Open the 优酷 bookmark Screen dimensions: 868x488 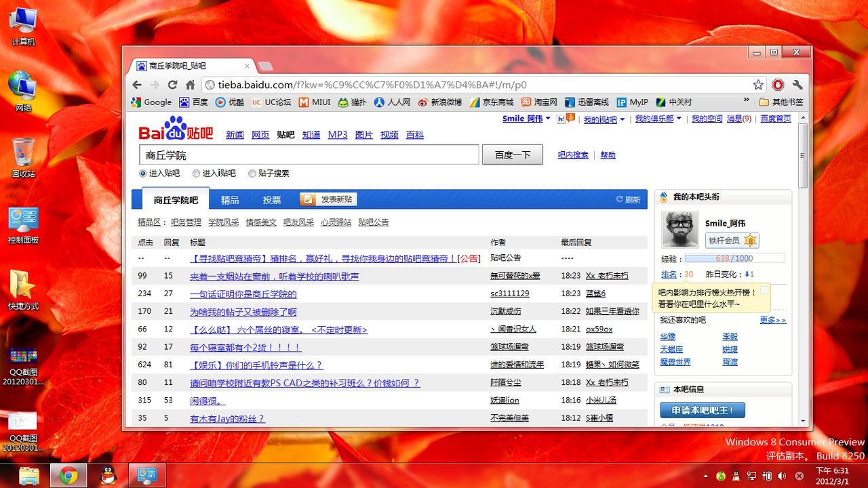click(230, 102)
